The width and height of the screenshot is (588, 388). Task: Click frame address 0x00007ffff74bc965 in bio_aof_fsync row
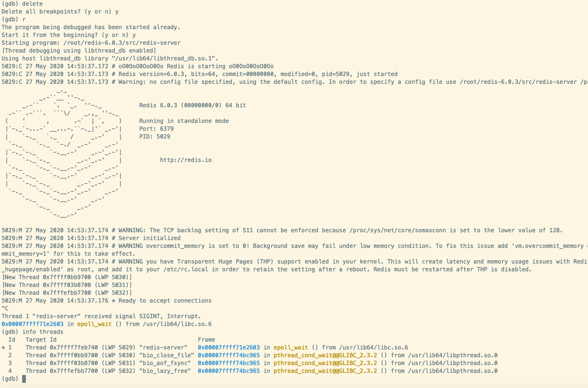229,363
